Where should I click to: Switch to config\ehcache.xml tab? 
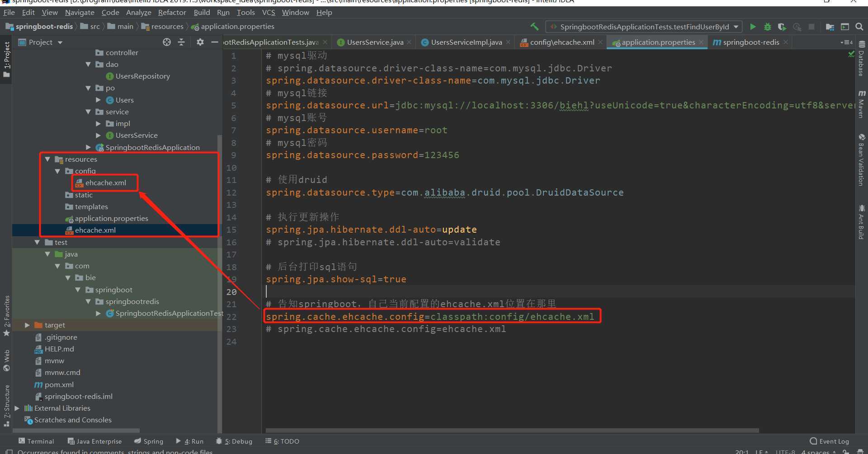coord(562,42)
